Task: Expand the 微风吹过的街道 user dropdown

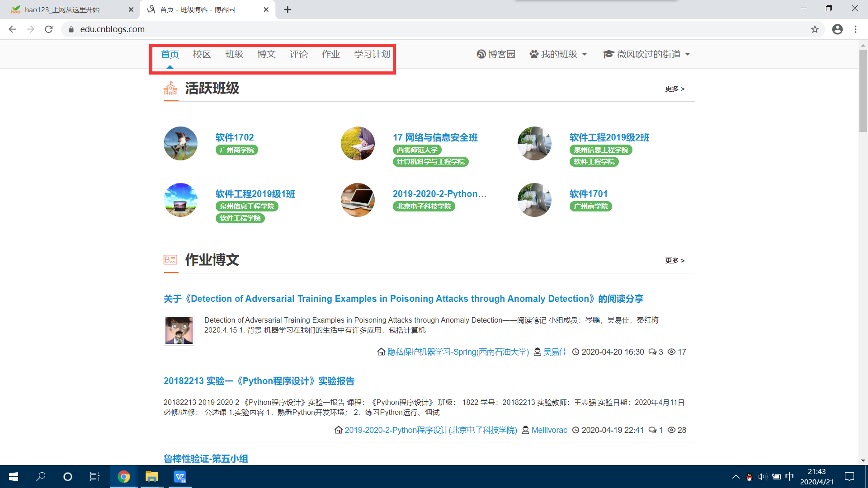Action: point(646,54)
